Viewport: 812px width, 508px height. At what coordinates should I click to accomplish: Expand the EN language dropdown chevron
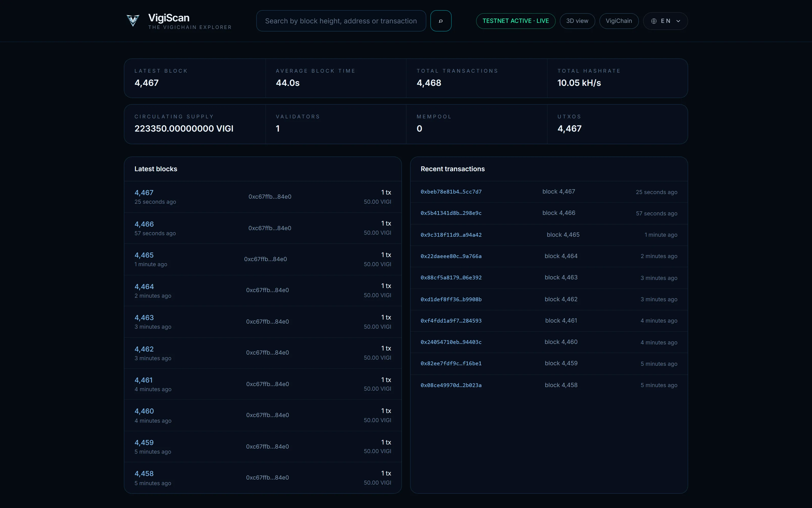pyautogui.click(x=678, y=21)
